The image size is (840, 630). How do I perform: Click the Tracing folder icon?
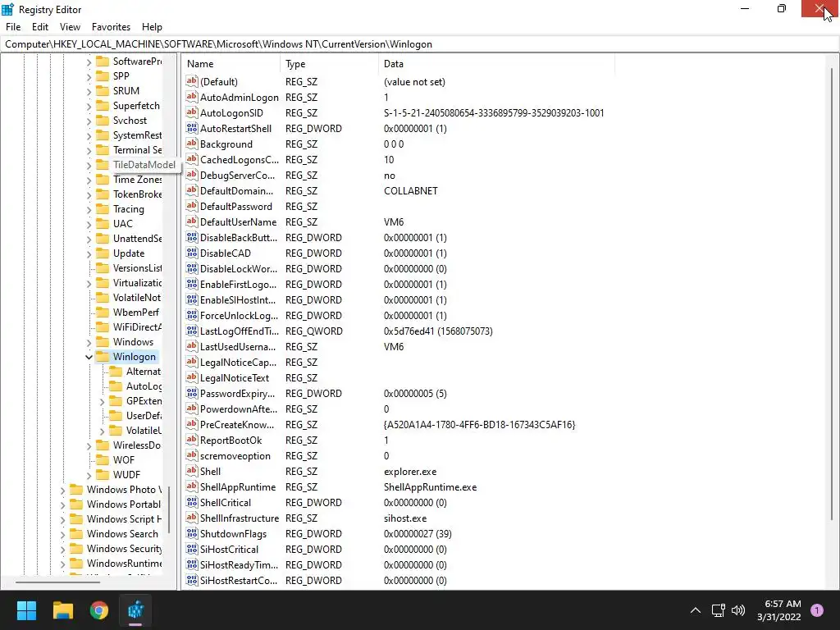tap(103, 209)
